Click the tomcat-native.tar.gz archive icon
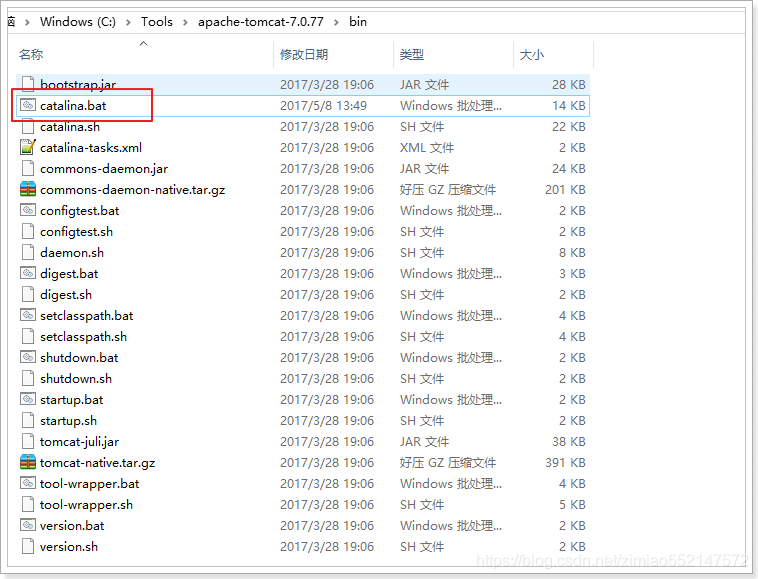Image resolution: width=758 pixels, height=579 pixels. click(28, 463)
